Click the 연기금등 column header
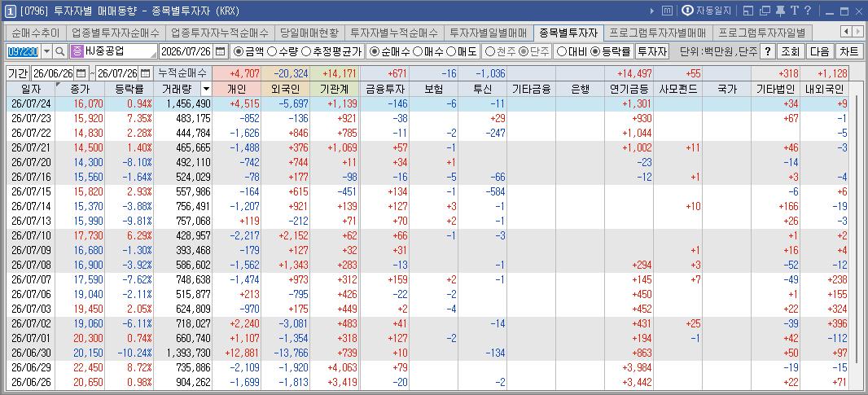Screen dimensions: 868x395 tap(629, 89)
